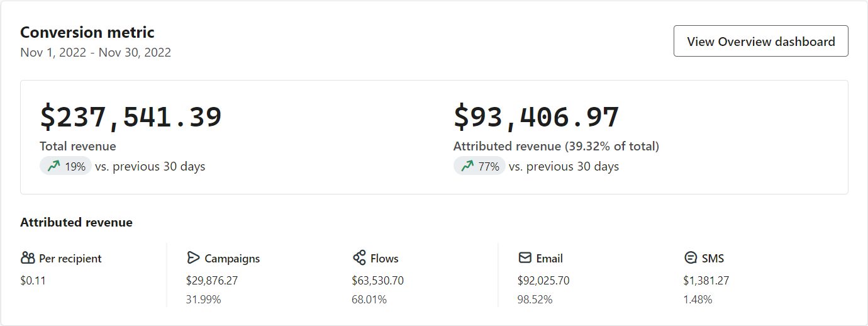Click the Attributed revenue section heading
The image size is (868, 326).
click(76, 222)
